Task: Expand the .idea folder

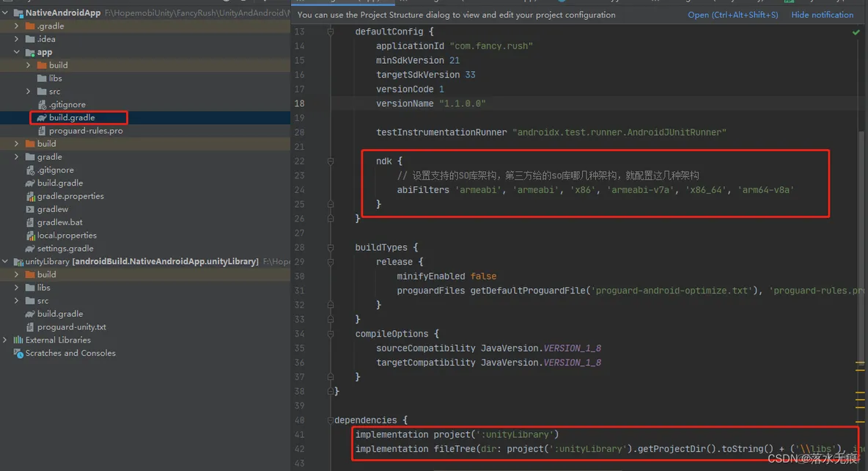Action: click(17, 39)
